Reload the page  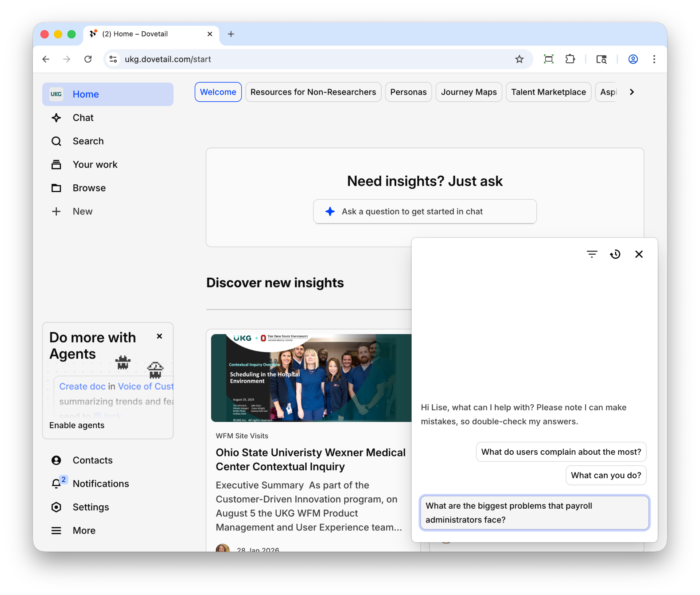[88, 59]
